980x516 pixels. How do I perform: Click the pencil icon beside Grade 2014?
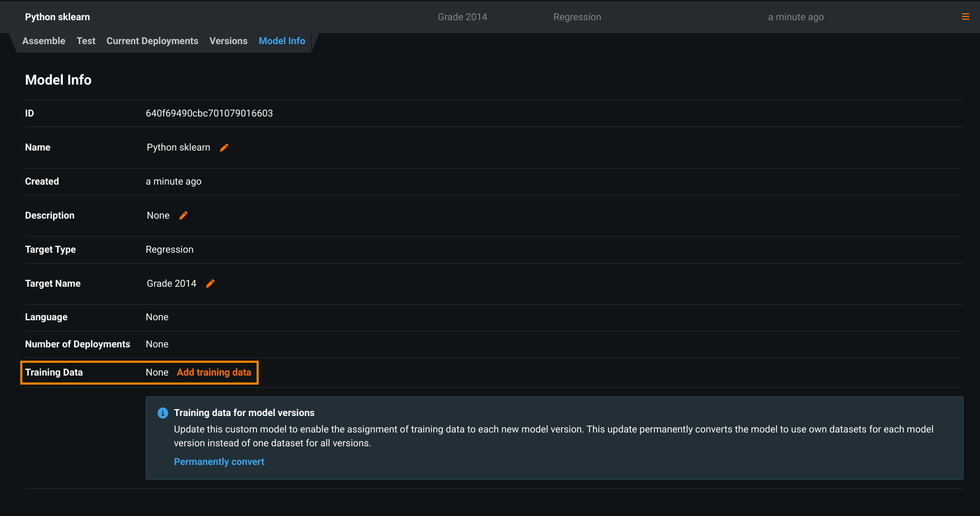(x=210, y=284)
